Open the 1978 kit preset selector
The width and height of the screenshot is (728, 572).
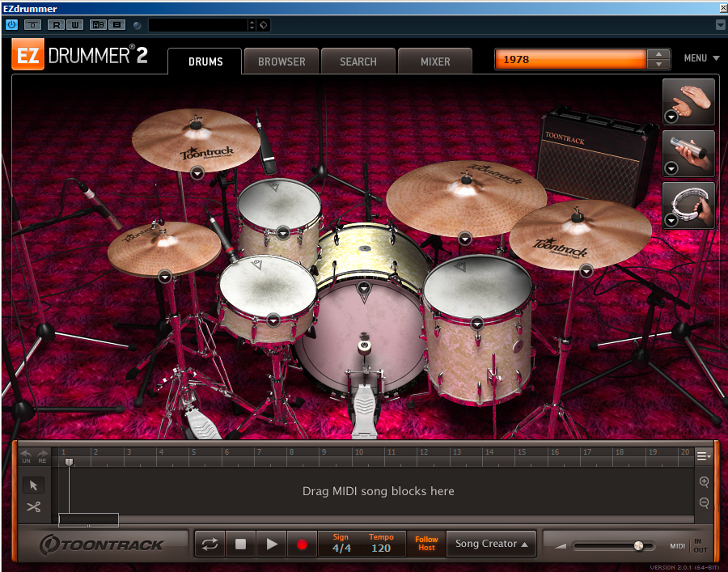[570, 59]
